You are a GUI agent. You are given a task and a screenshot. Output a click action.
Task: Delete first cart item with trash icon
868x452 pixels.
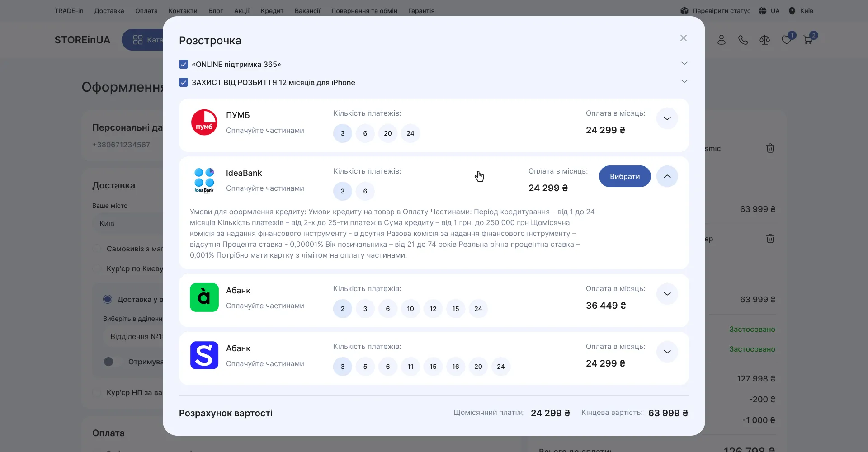point(770,148)
